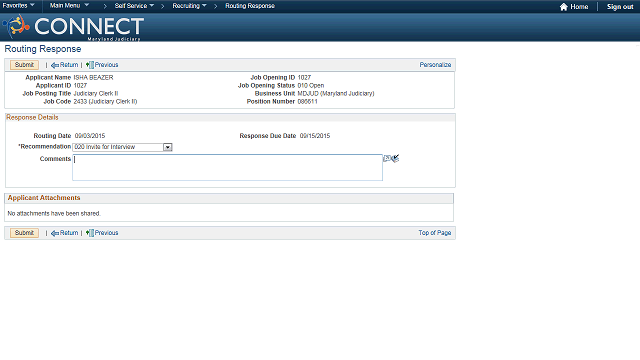640x360 pixels.
Task: Select the Recommendation combo box field
Action: (122, 147)
